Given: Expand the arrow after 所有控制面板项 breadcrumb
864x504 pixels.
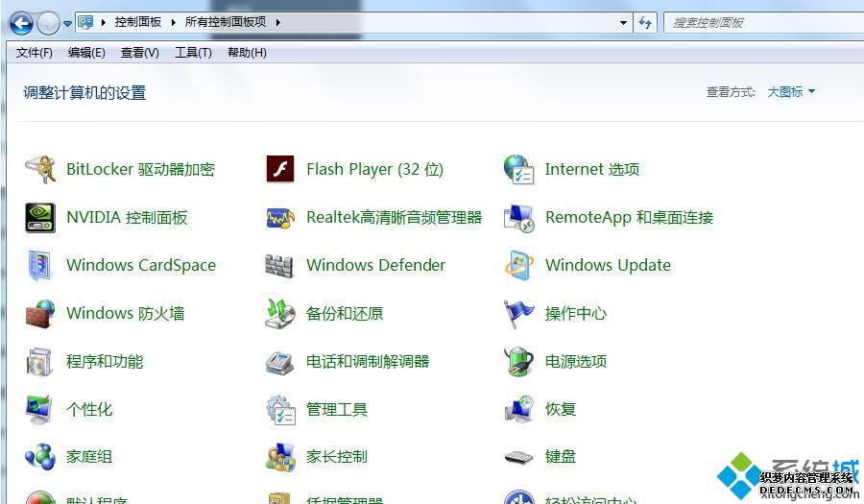Looking at the screenshot, I should [x=277, y=22].
